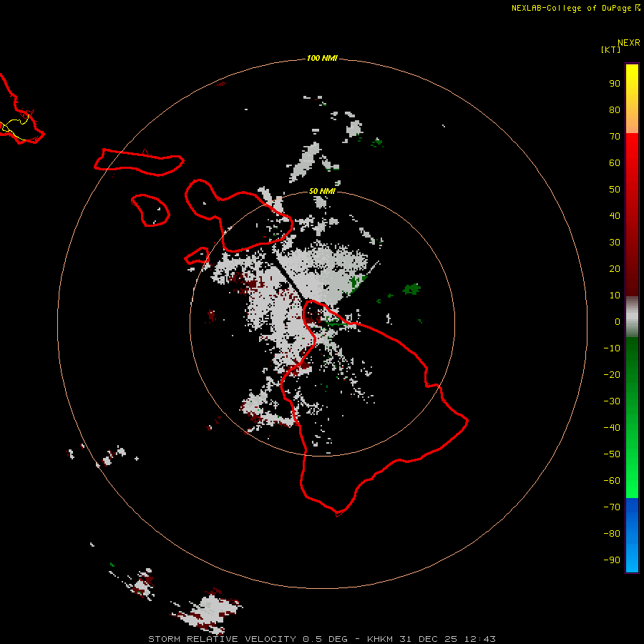The height and width of the screenshot is (644, 644).
Task: Click the -40 value on the velocity scale
Action: (x=612, y=428)
